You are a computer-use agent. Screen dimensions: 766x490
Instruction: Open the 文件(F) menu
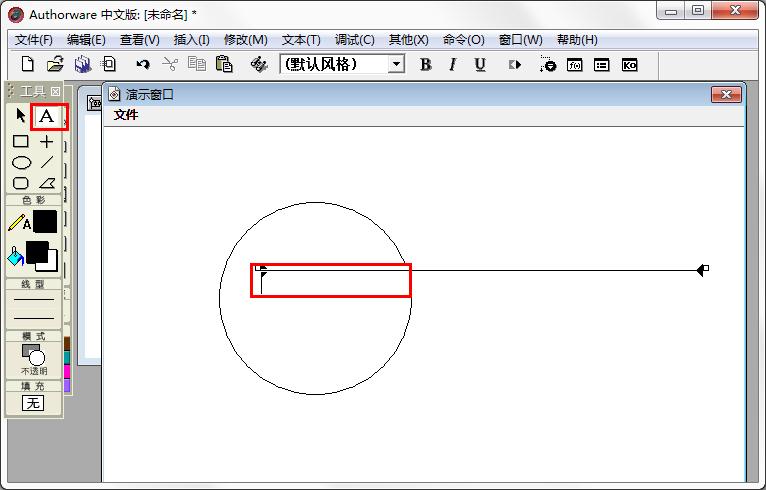[34, 40]
